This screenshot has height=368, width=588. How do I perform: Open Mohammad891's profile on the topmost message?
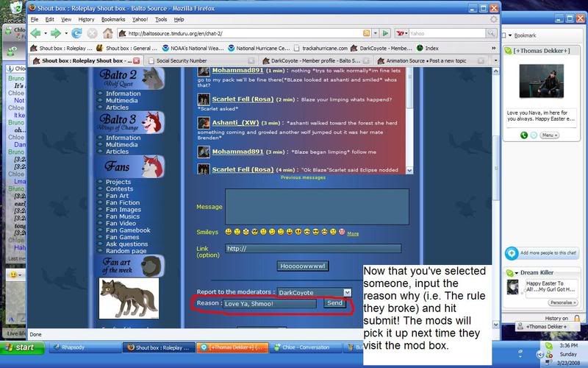click(237, 70)
